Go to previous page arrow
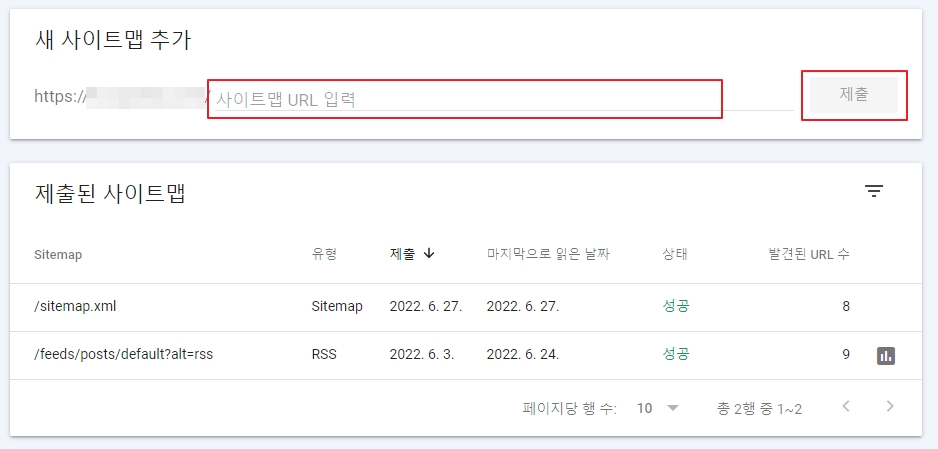The height and width of the screenshot is (449, 938). pos(846,407)
